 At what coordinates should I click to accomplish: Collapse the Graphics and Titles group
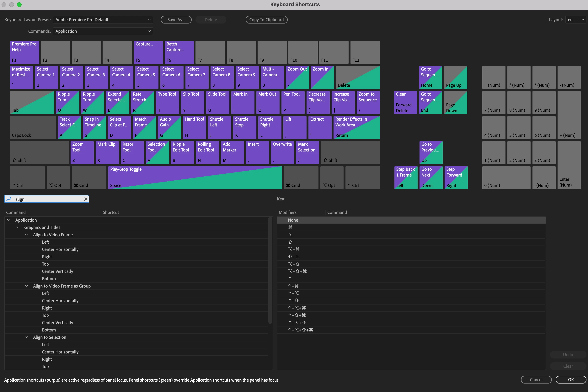[x=18, y=227]
